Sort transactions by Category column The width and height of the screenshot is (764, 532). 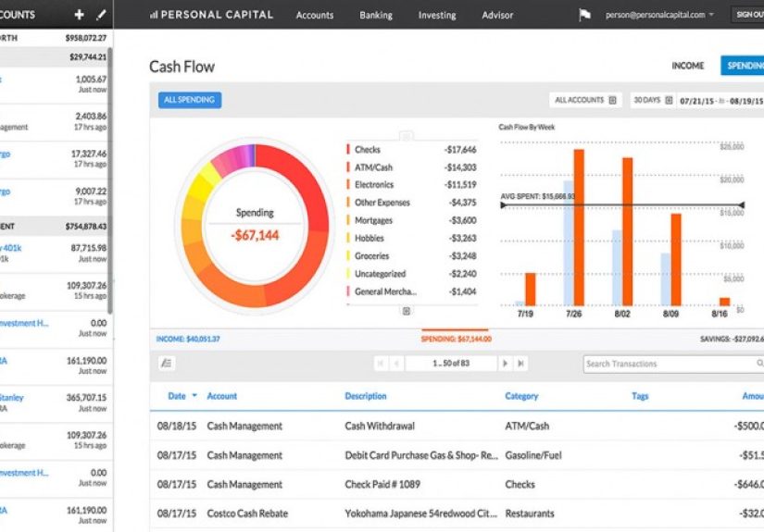pos(521,396)
